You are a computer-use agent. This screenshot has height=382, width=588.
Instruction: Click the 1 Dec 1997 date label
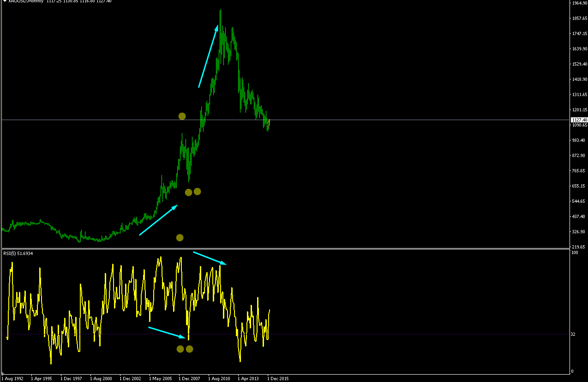click(71, 378)
